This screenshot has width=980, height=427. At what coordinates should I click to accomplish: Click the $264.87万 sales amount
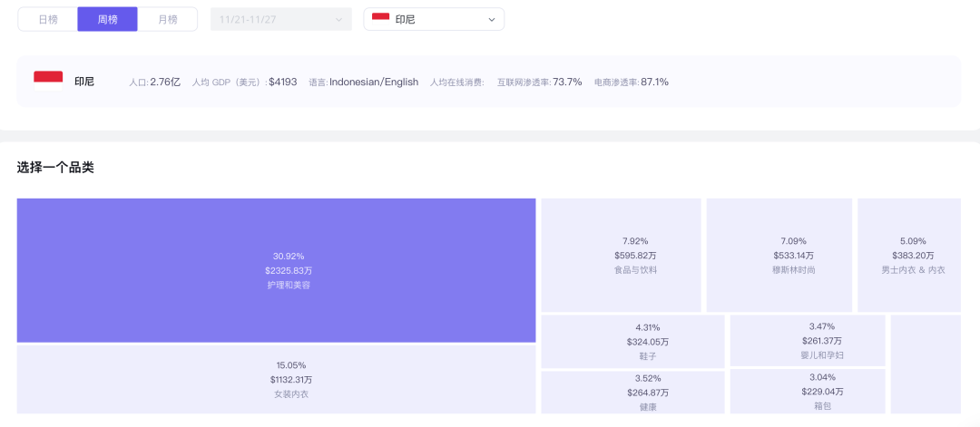coord(648,393)
